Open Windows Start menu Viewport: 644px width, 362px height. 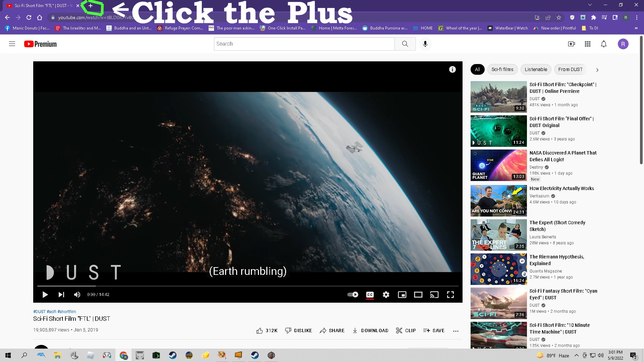coord(8,355)
